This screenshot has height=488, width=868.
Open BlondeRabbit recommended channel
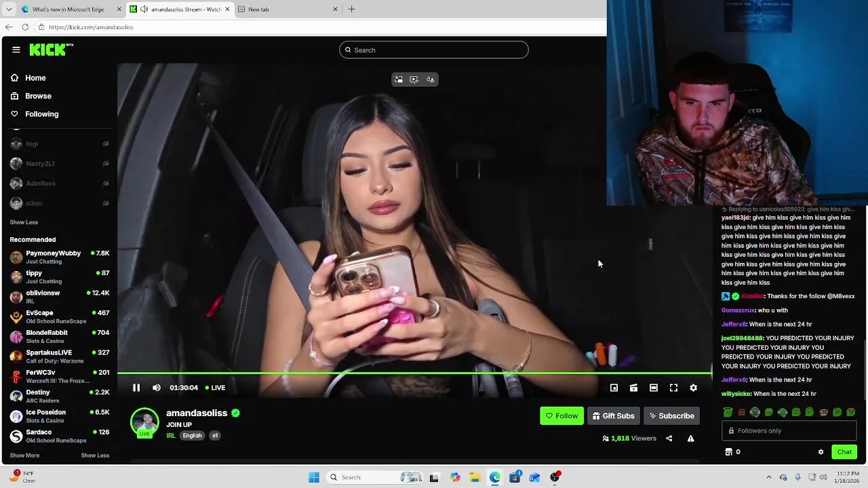60,337
